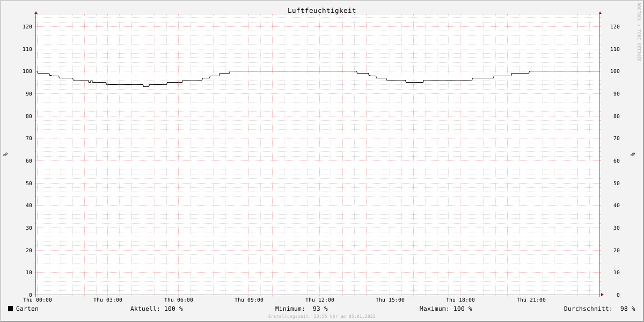This screenshot has width=644, height=322.
Task: Click the right y-axis label 100
Action: (x=615, y=71)
